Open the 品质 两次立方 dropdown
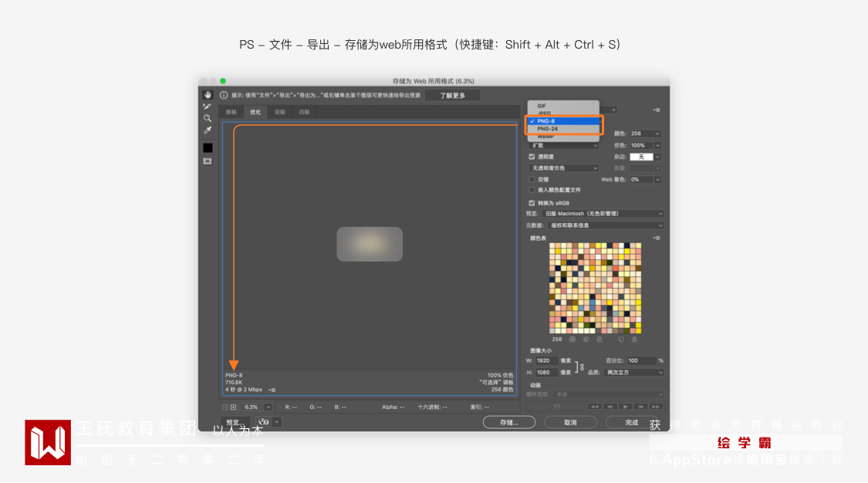 click(x=633, y=373)
